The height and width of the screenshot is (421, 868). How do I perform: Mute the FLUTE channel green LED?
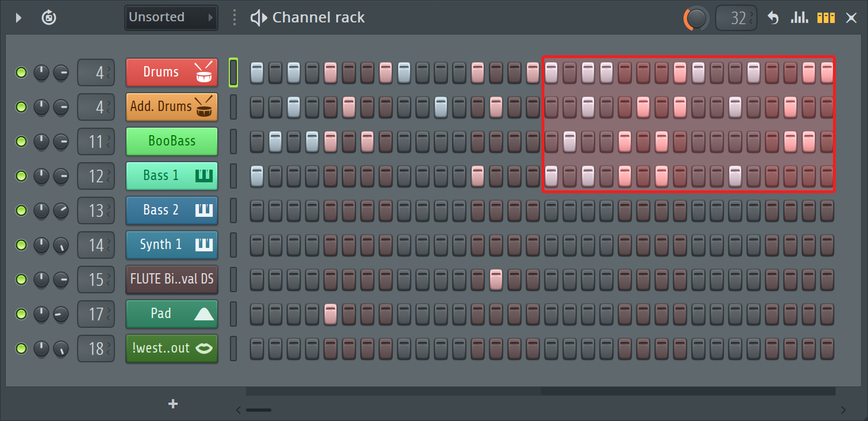tap(21, 280)
